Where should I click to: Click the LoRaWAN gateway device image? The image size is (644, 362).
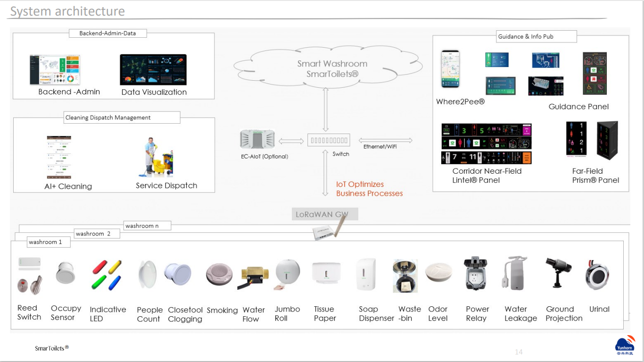[x=330, y=228]
